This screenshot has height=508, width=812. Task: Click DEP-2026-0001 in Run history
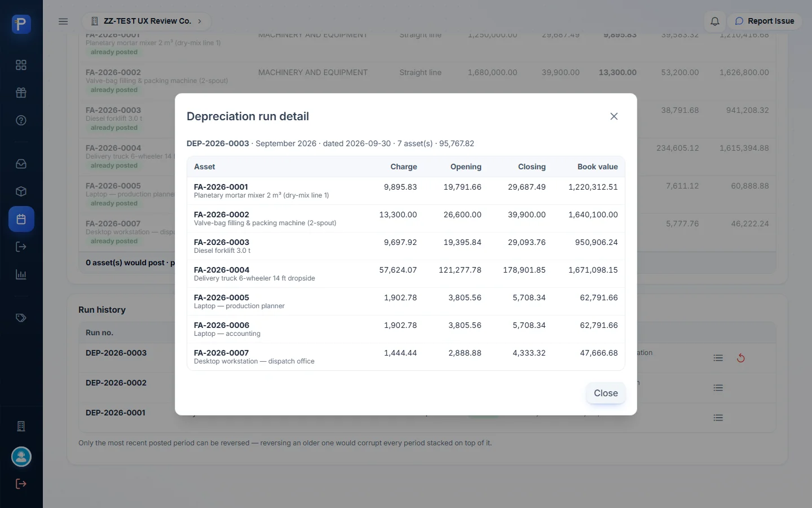pyautogui.click(x=116, y=413)
